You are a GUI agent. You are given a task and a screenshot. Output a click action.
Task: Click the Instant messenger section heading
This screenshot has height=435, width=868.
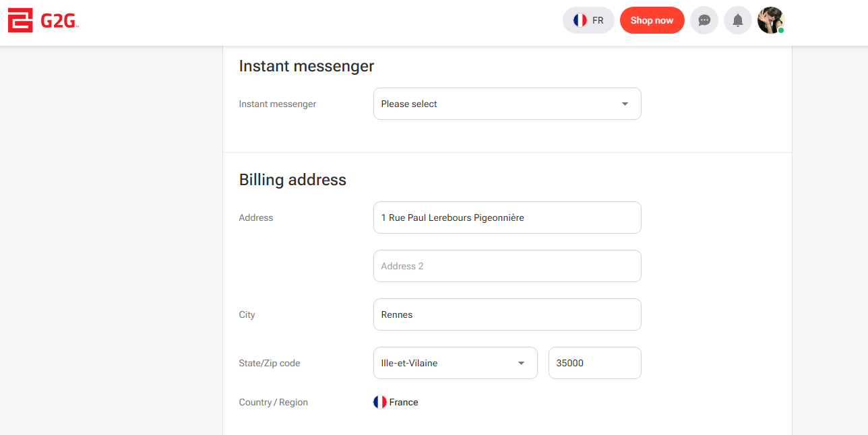coord(307,66)
